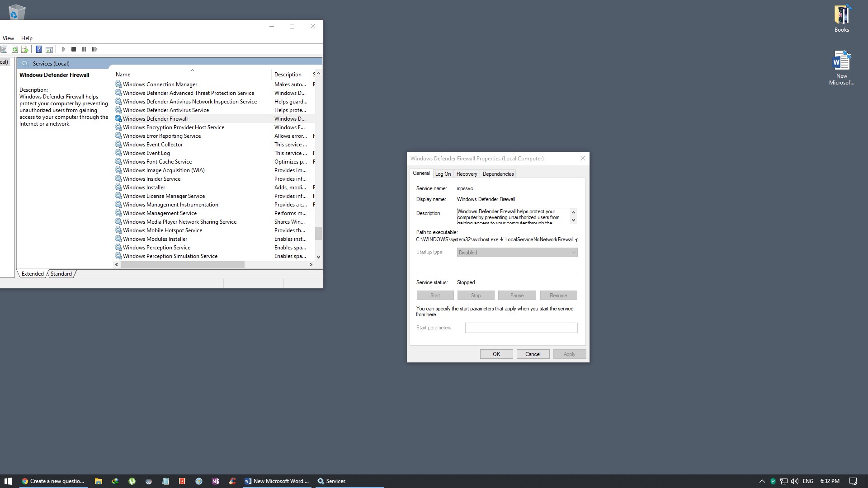
Task: Click the vertical scrollbar thumb in services list
Action: pyautogui.click(x=319, y=233)
